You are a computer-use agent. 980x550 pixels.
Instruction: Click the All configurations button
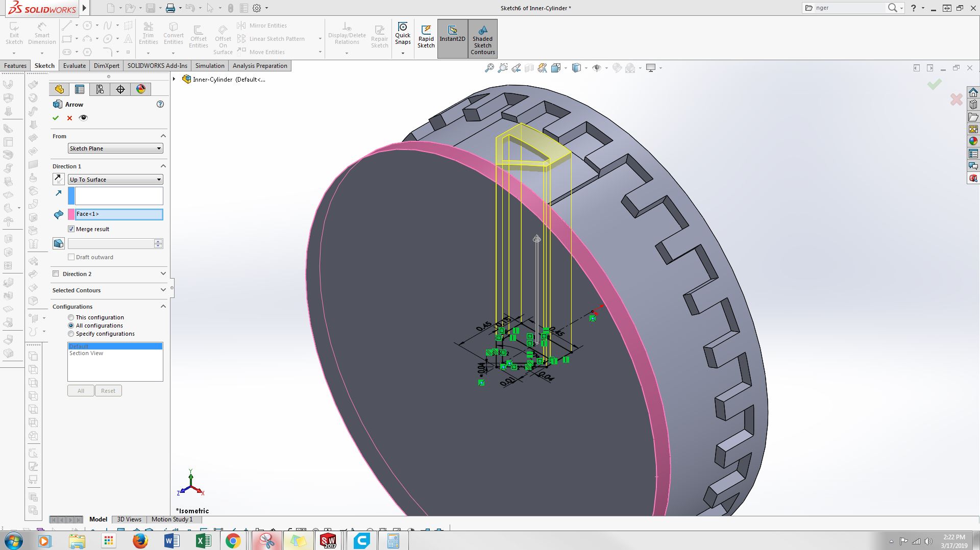81,391
